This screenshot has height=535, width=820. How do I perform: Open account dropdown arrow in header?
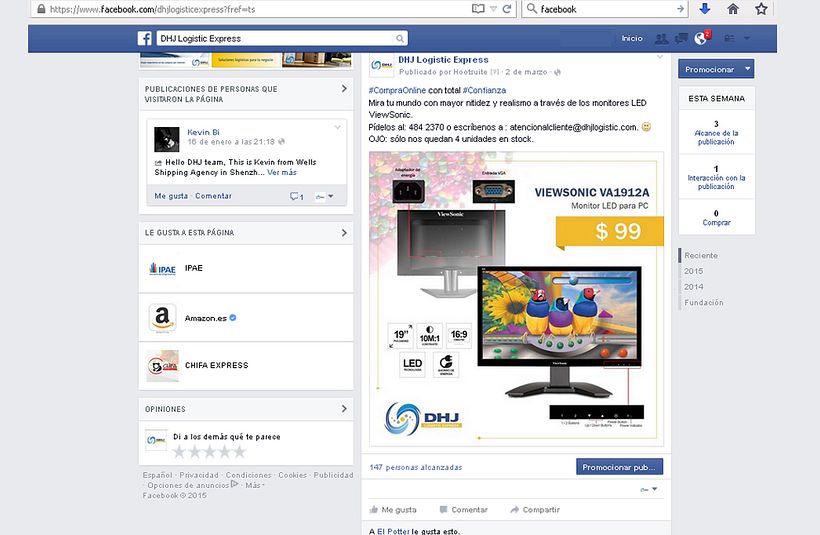click(x=747, y=38)
